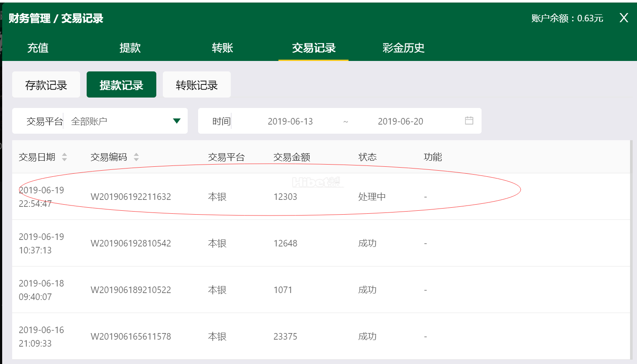Click sort arrows beside 交易编码 column

tap(136, 157)
